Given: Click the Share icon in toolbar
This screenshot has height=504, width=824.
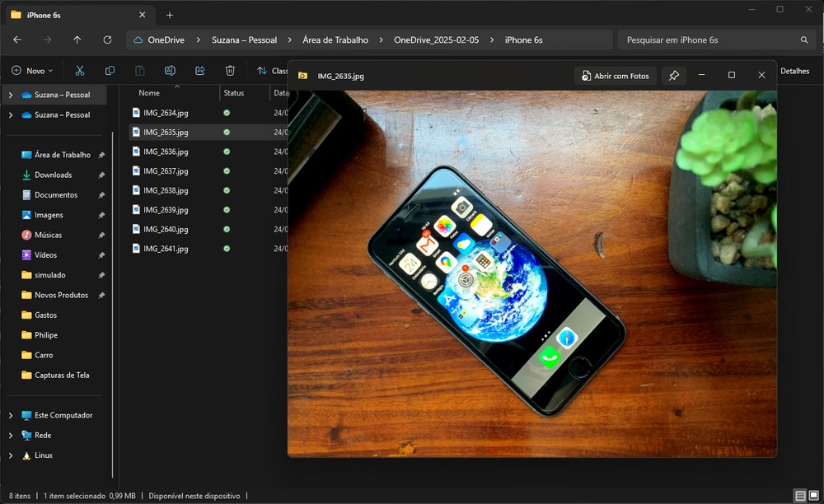Looking at the screenshot, I should (x=200, y=71).
